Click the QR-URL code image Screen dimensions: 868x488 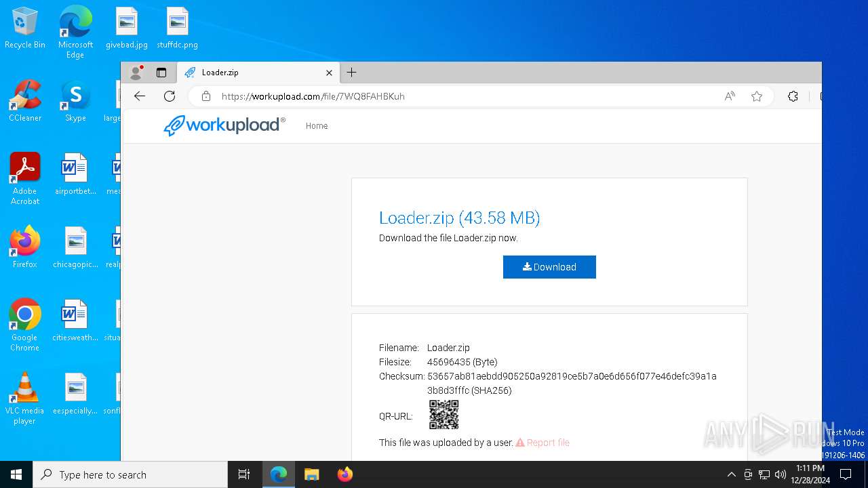[444, 415]
